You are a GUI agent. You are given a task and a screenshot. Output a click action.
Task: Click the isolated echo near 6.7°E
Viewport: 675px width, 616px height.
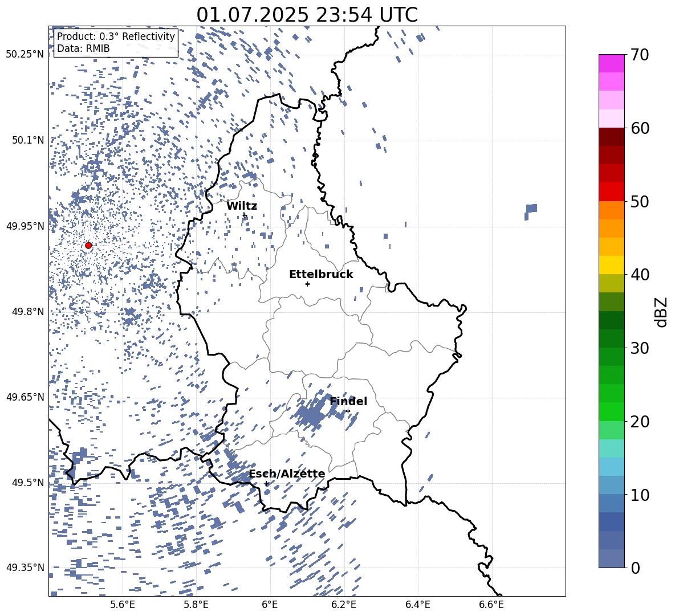pos(531,211)
